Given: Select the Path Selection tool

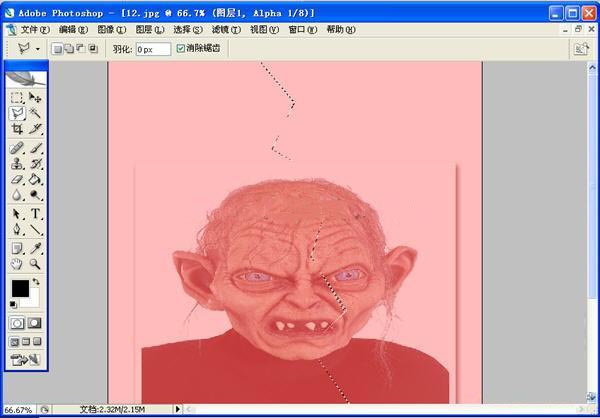Looking at the screenshot, I should click(16, 214).
